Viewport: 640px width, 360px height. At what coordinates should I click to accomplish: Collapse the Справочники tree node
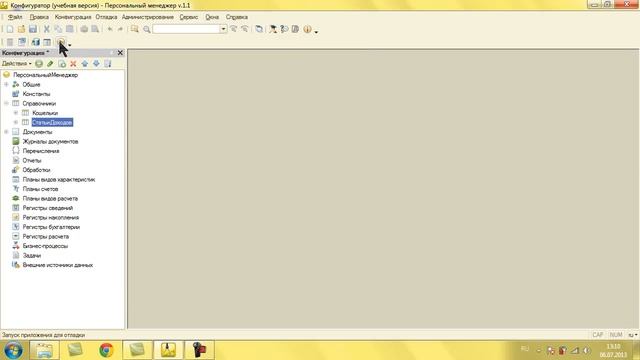[6, 103]
